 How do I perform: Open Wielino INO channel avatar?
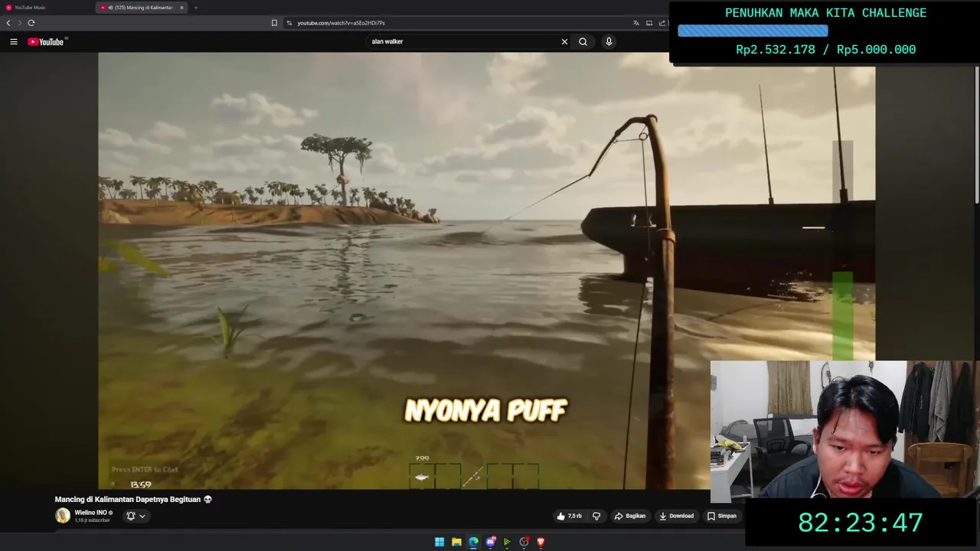tap(63, 516)
